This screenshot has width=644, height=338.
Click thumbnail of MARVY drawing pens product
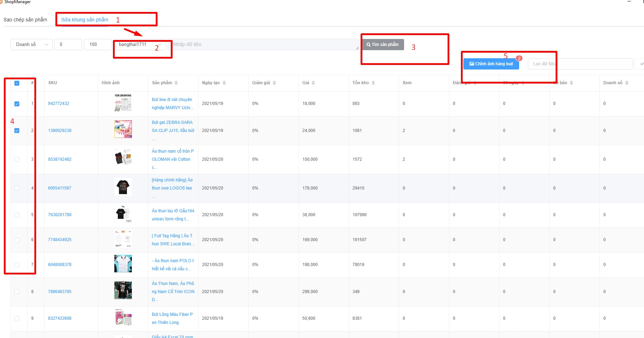(x=123, y=102)
